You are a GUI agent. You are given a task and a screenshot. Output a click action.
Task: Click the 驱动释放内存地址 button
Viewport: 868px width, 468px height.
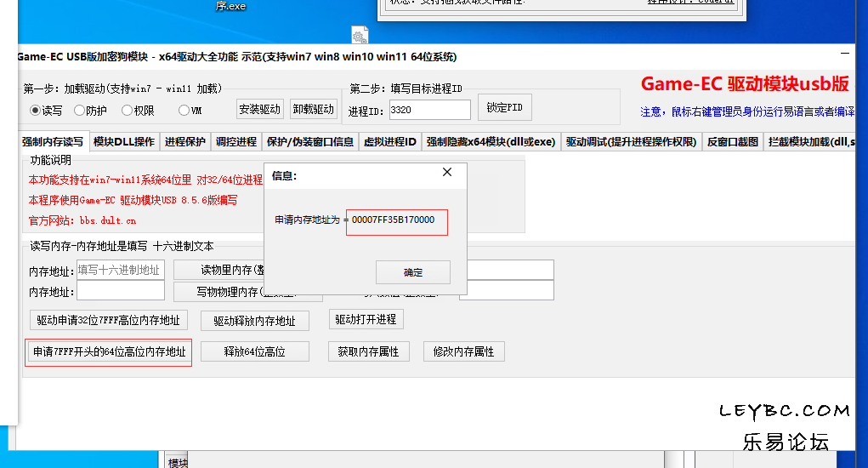[255, 321]
